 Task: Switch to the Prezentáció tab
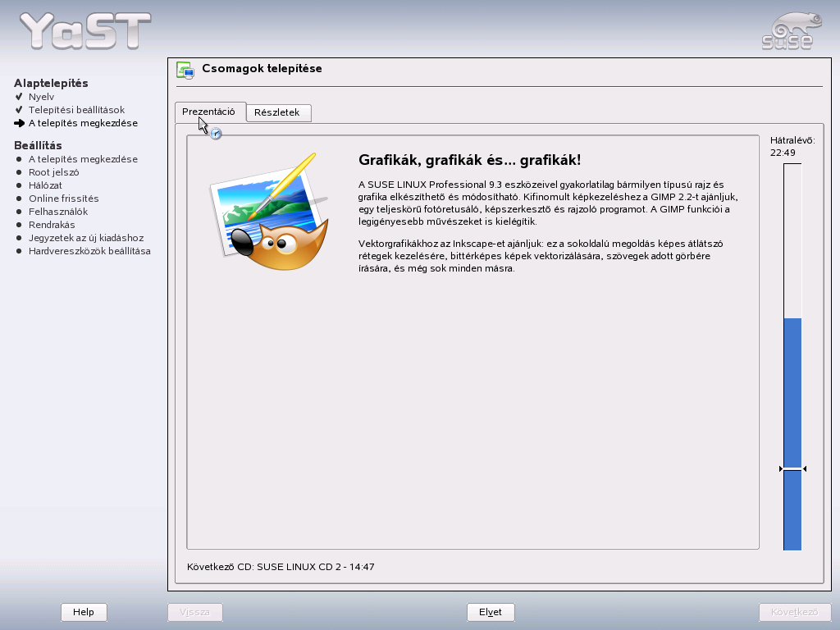[x=209, y=112]
